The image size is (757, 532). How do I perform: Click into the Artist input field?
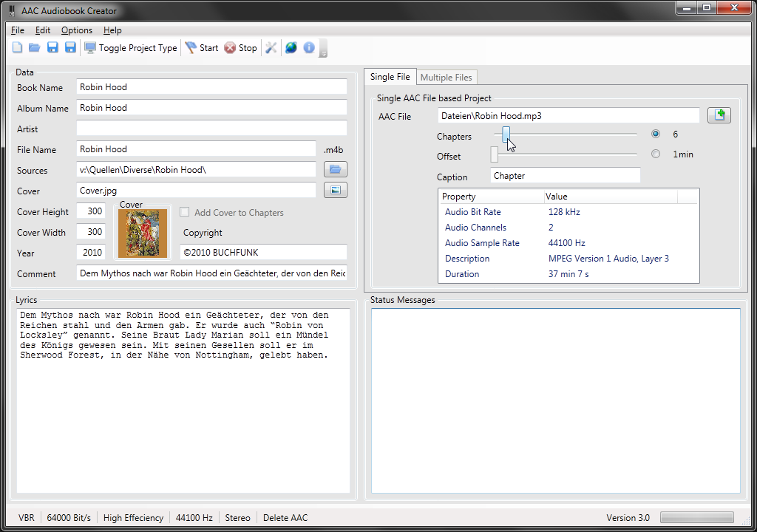(211, 129)
